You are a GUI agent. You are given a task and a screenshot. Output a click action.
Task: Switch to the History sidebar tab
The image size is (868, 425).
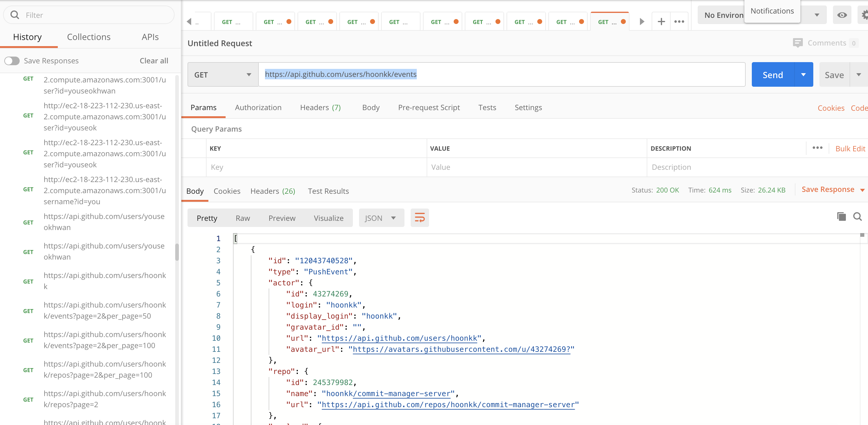point(27,37)
